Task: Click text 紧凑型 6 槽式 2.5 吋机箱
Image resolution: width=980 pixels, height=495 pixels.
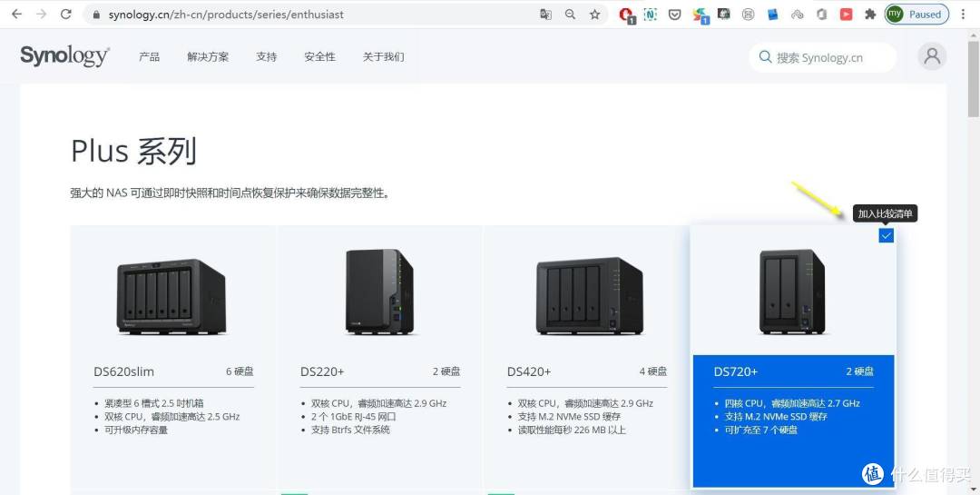Action: point(154,403)
